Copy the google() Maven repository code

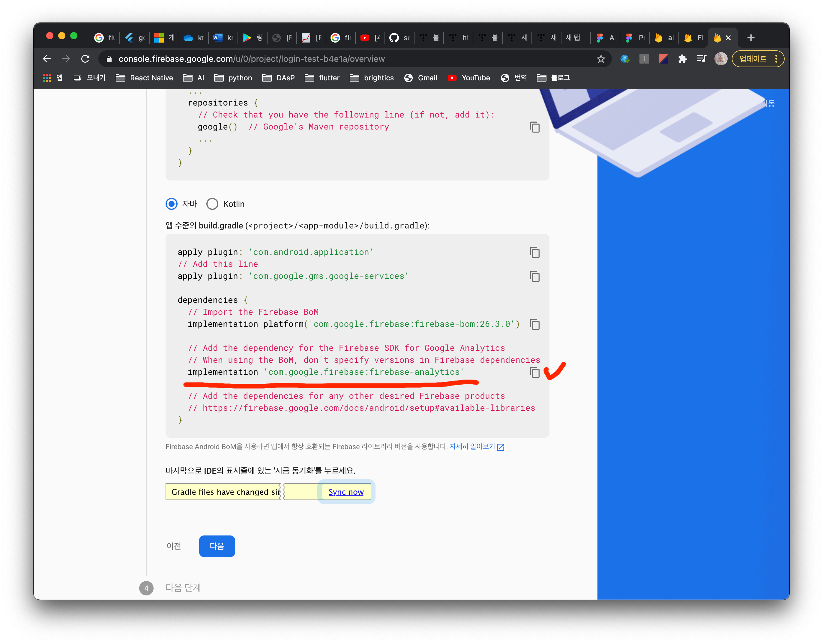[x=534, y=127]
